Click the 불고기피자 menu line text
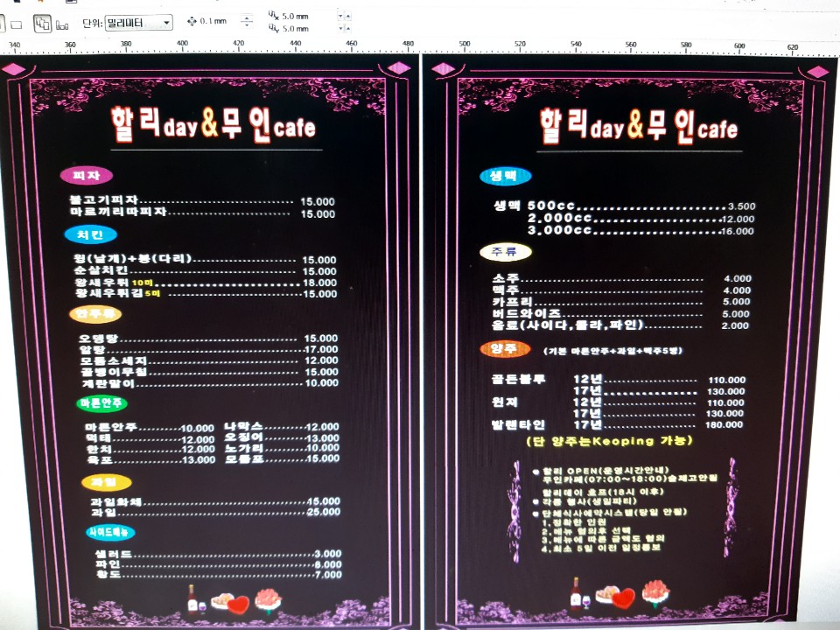Viewport: 840px width, 630px height. point(104,199)
